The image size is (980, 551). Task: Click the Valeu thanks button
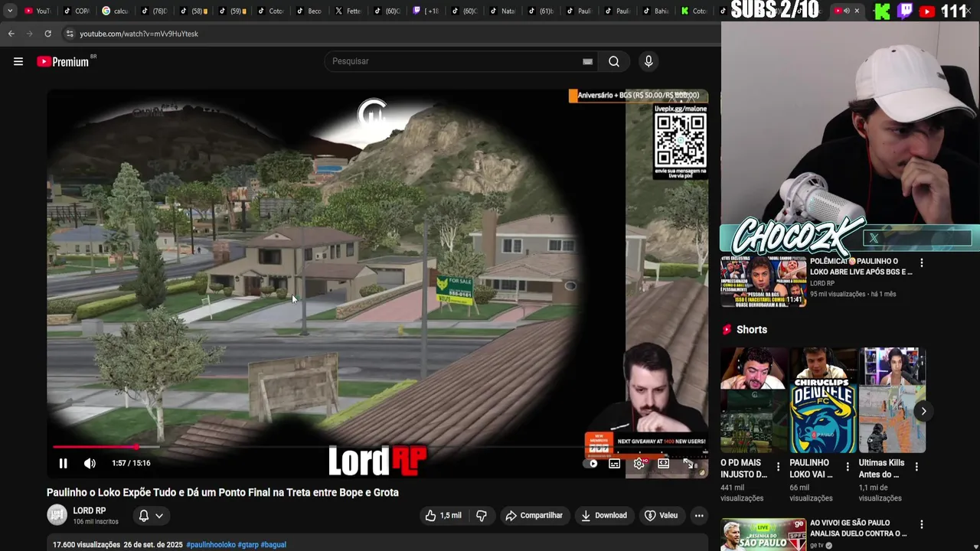pyautogui.click(x=661, y=516)
